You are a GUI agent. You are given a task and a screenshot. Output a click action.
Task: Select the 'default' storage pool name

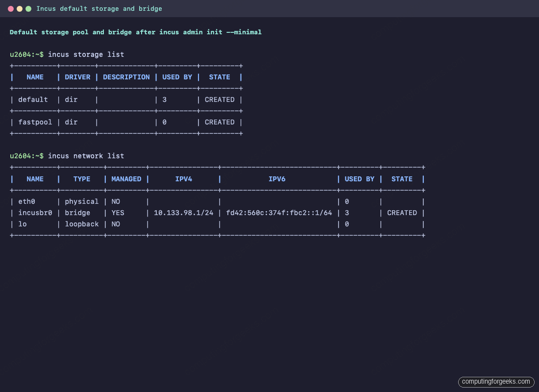[x=33, y=100]
